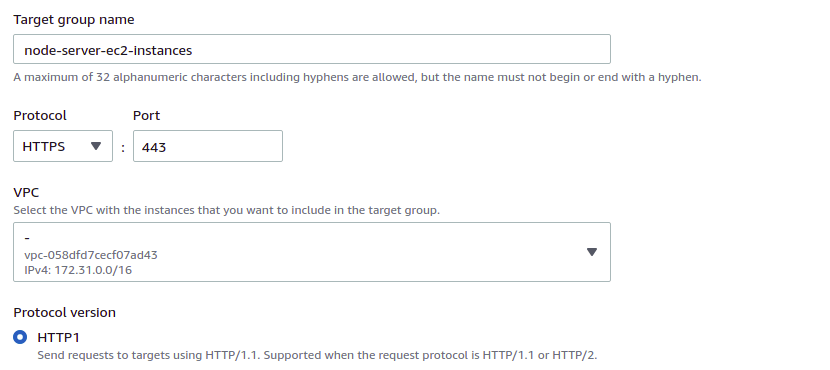
Task: Click the VPC dropdown triangle arrow
Action: 592,252
